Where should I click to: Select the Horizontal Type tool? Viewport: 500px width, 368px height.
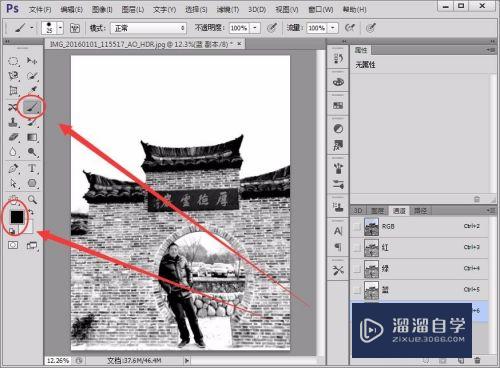[x=32, y=168]
